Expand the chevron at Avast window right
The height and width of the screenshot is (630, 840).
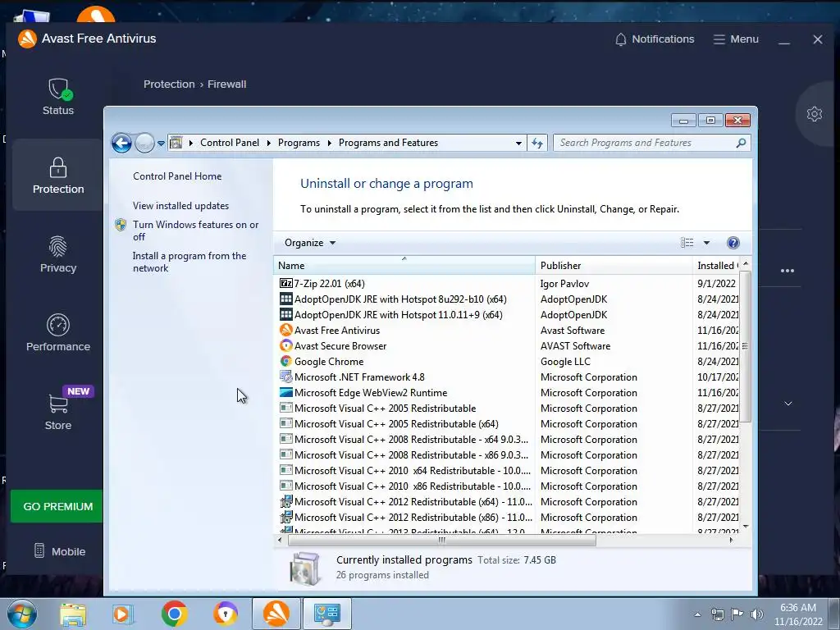[788, 404]
